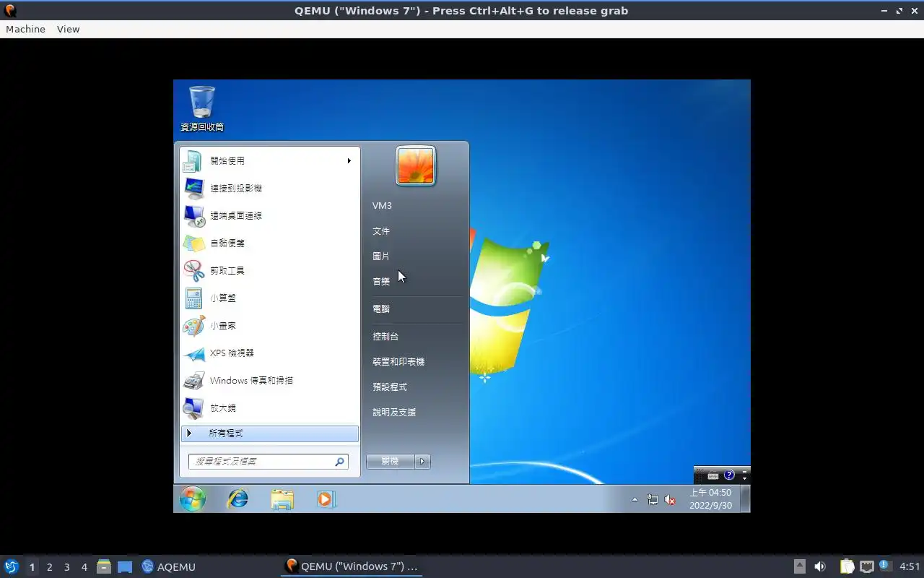The width and height of the screenshot is (924, 578).
Task: Show hidden tray icons arrow
Action: tap(635, 499)
